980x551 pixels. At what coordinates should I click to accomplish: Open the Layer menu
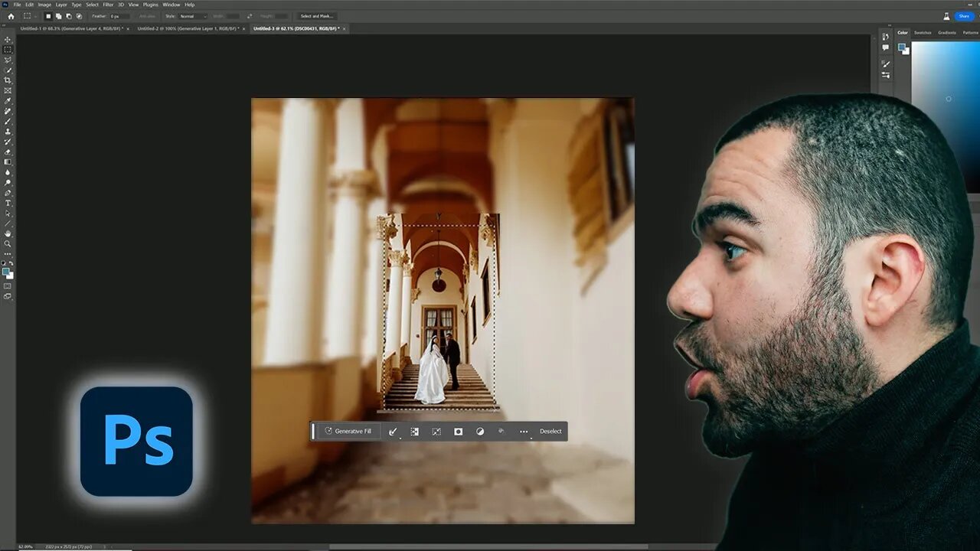[x=61, y=5]
